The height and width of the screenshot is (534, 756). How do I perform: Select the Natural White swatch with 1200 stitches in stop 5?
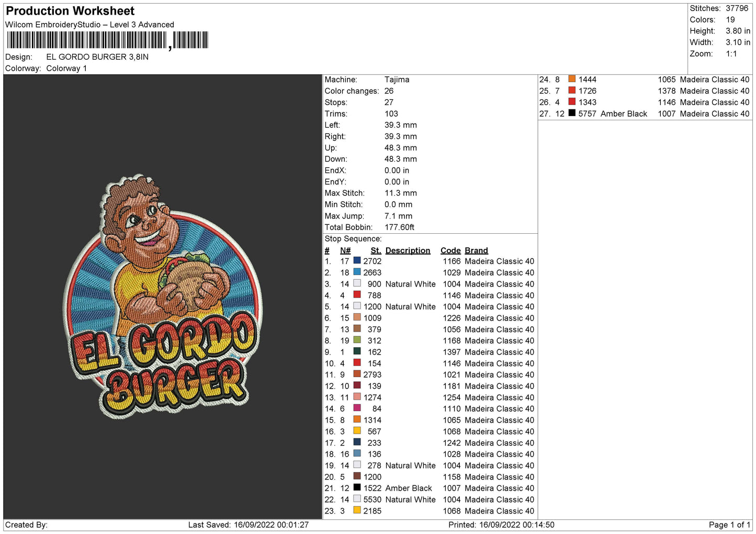pos(357,306)
